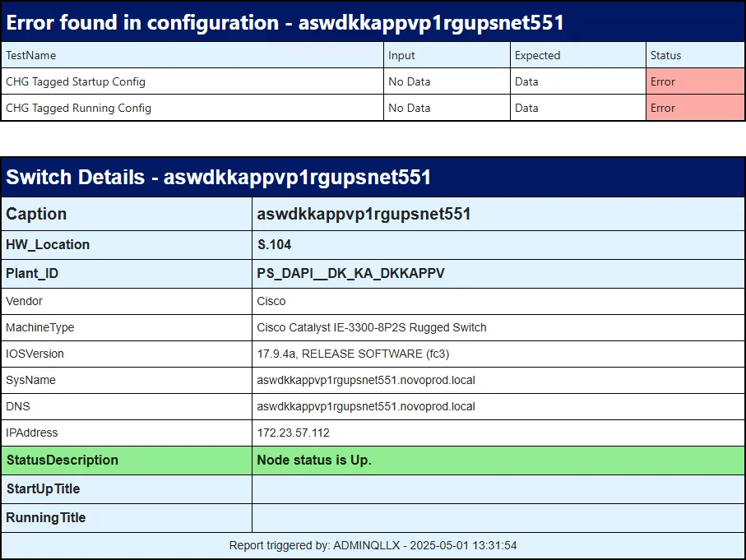Click the Error status for Startup Config
Image resolution: width=746 pixels, height=560 pixels.
pos(663,81)
